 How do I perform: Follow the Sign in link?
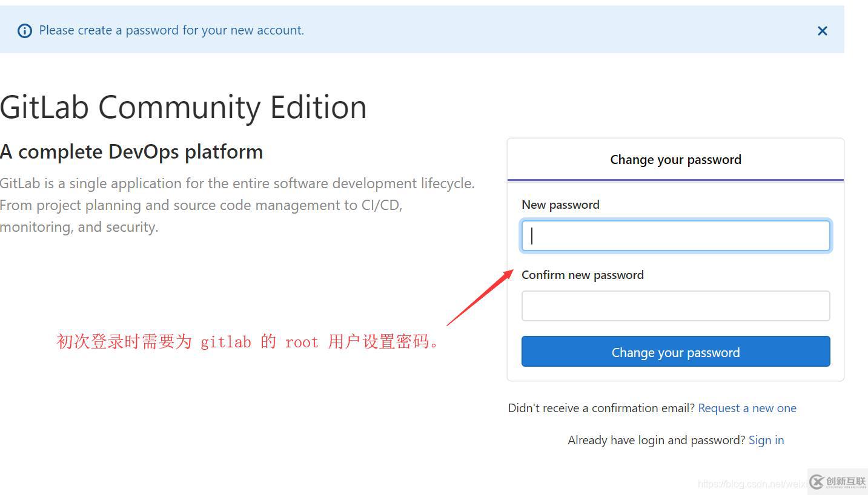click(766, 440)
